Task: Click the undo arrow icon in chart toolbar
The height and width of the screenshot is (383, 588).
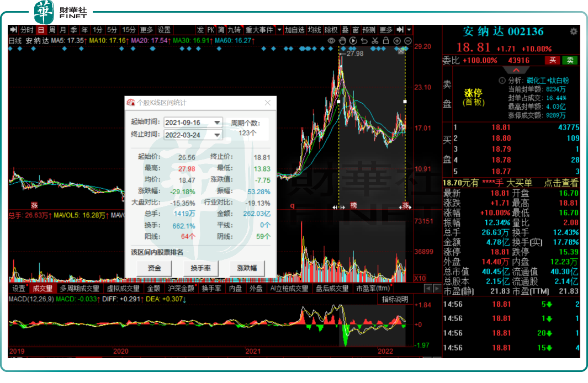Action: tap(364, 40)
